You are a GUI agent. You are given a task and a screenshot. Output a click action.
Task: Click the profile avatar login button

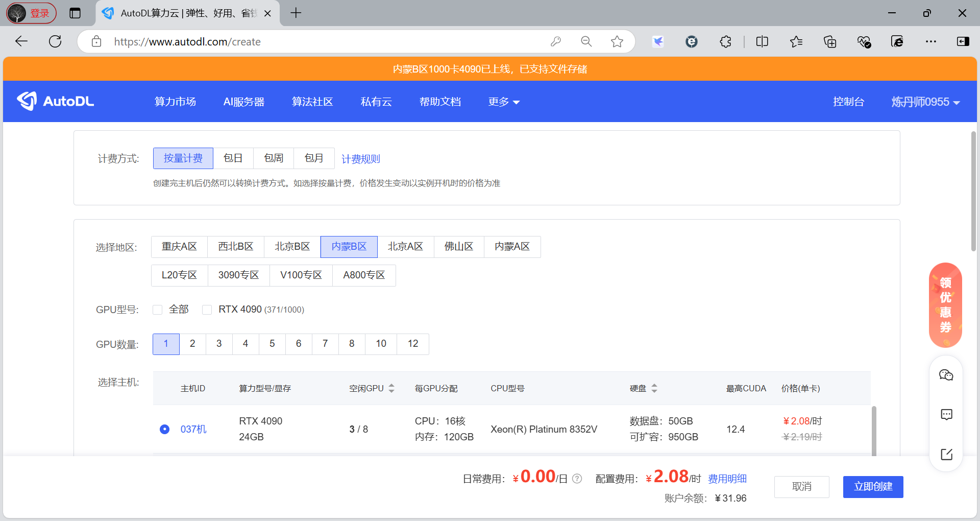click(x=31, y=13)
